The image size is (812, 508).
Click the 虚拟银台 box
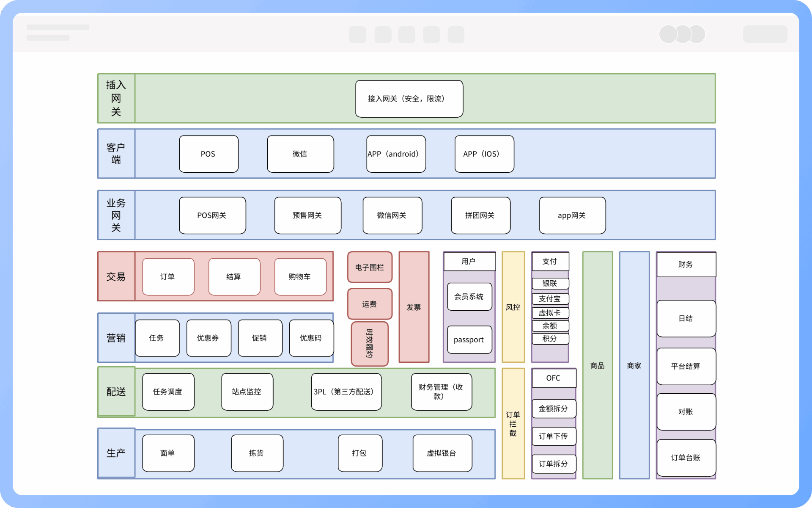click(442, 453)
